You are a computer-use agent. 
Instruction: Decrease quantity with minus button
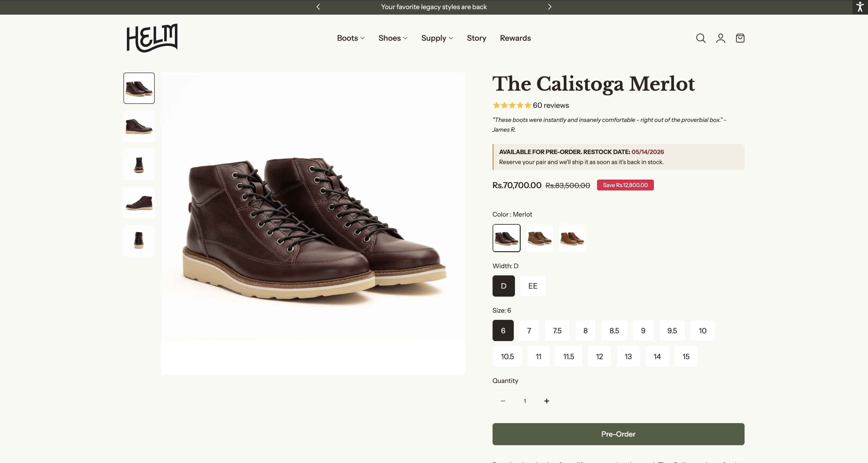[503, 401]
